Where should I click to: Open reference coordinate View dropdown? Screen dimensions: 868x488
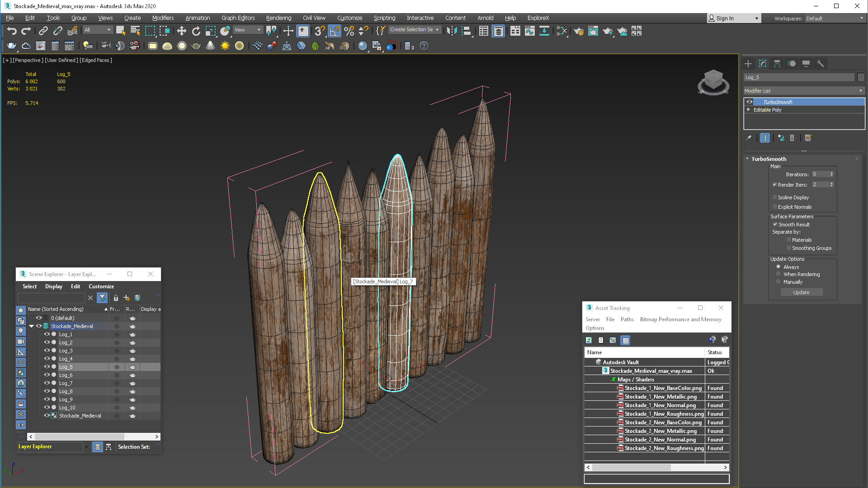click(248, 30)
